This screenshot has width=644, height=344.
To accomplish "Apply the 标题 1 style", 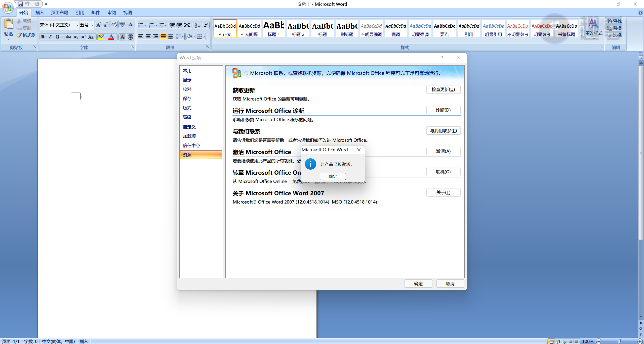I will click(x=274, y=29).
